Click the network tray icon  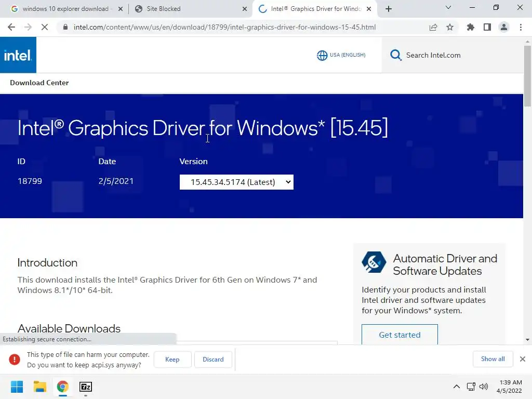(x=471, y=387)
